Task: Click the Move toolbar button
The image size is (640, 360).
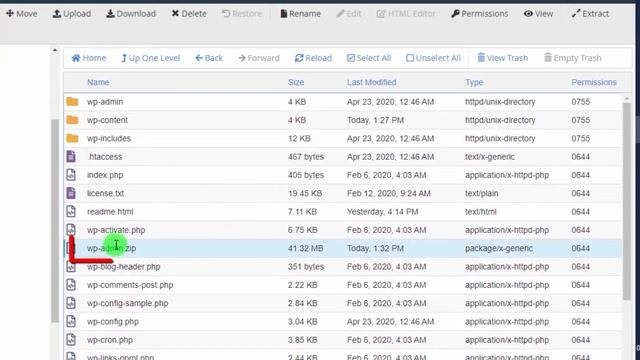Action: [x=22, y=14]
